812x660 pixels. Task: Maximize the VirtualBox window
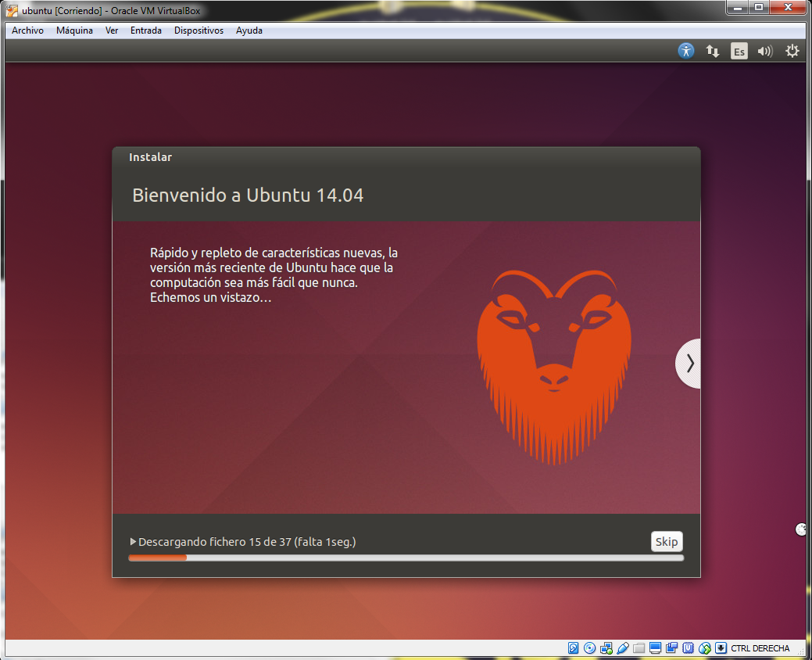pyautogui.click(x=759, y=7)
